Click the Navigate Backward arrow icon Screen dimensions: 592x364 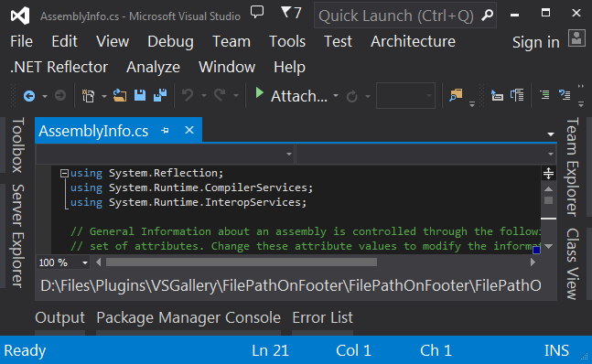(x=29, y=96)
